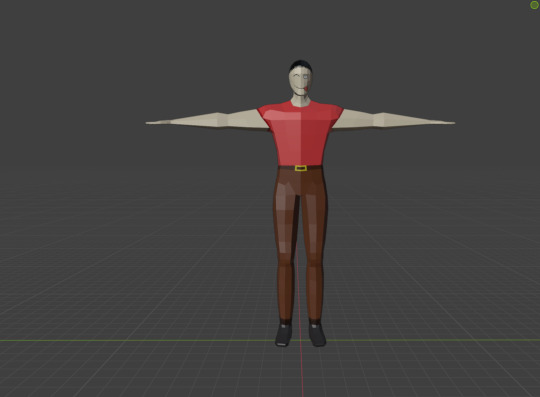Click the right black shoe
This screenshot has height=397, width=540.
tap(317, 335)
